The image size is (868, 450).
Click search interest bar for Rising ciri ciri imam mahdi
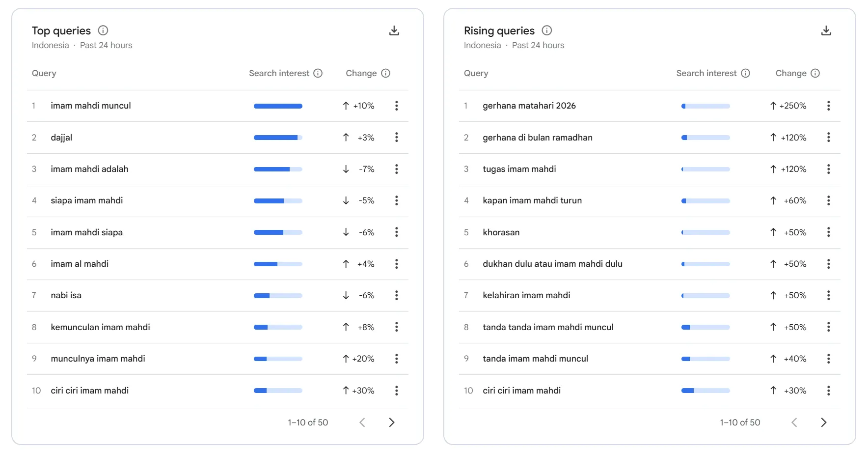coord(705,391)
